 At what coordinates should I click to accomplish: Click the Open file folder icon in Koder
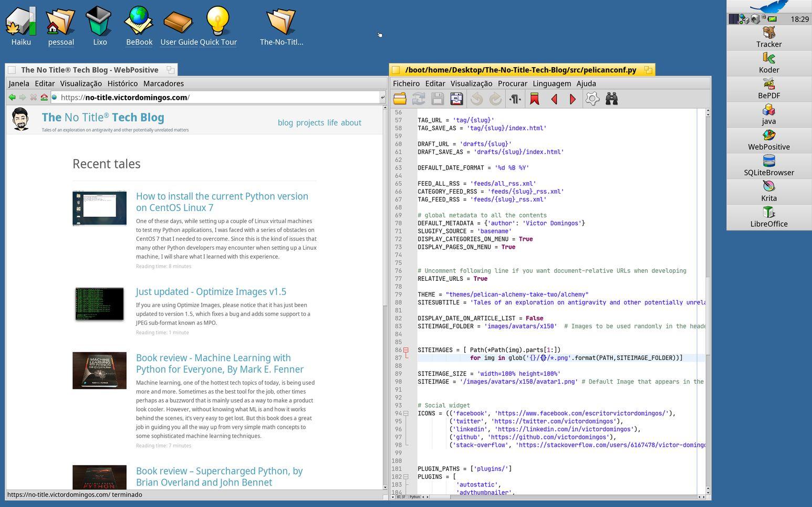point(400,99)
